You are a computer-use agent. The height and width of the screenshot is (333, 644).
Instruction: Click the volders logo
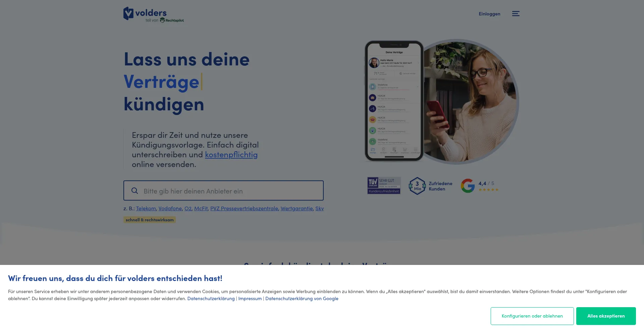[145, 13]
